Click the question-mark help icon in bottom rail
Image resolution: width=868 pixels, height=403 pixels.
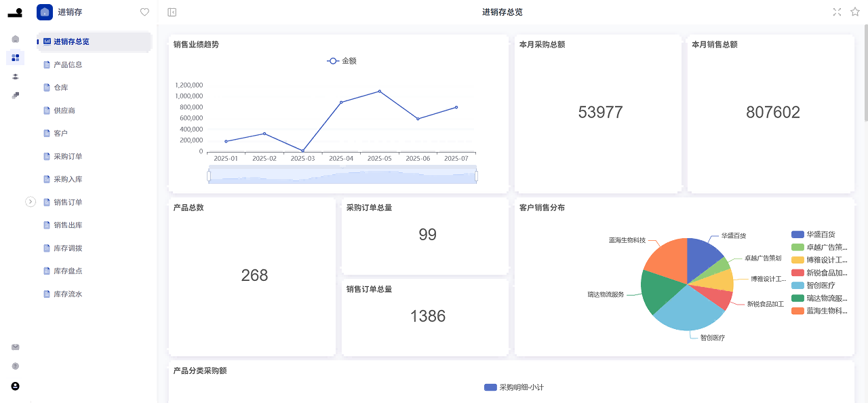pyautogui.click(x=15, y=366)
